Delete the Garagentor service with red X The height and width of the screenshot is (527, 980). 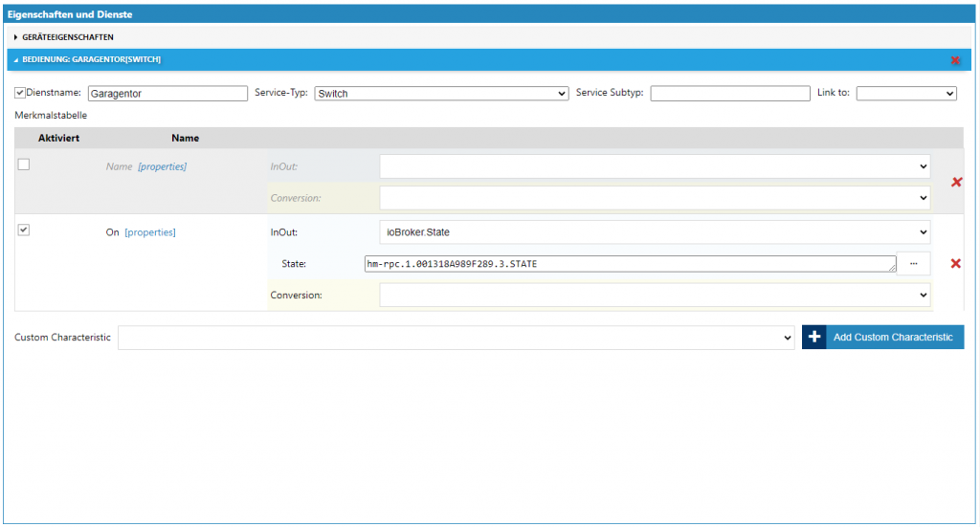coord(955,60)
